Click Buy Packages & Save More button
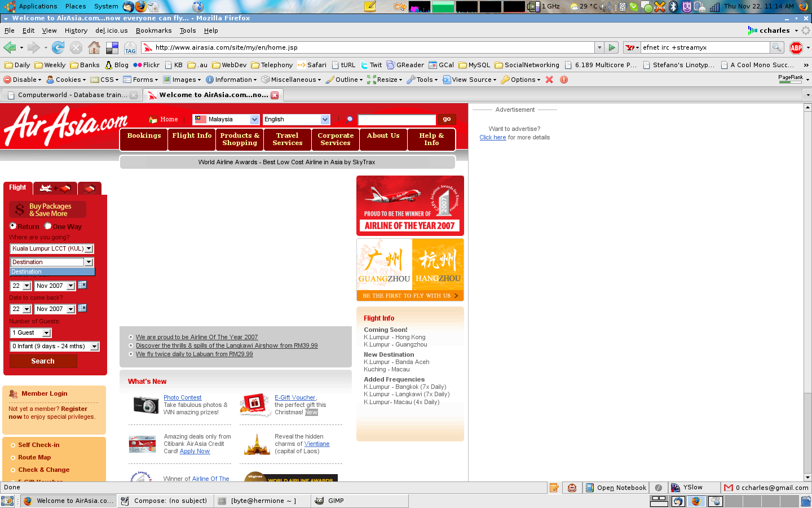 pos(47,209)
